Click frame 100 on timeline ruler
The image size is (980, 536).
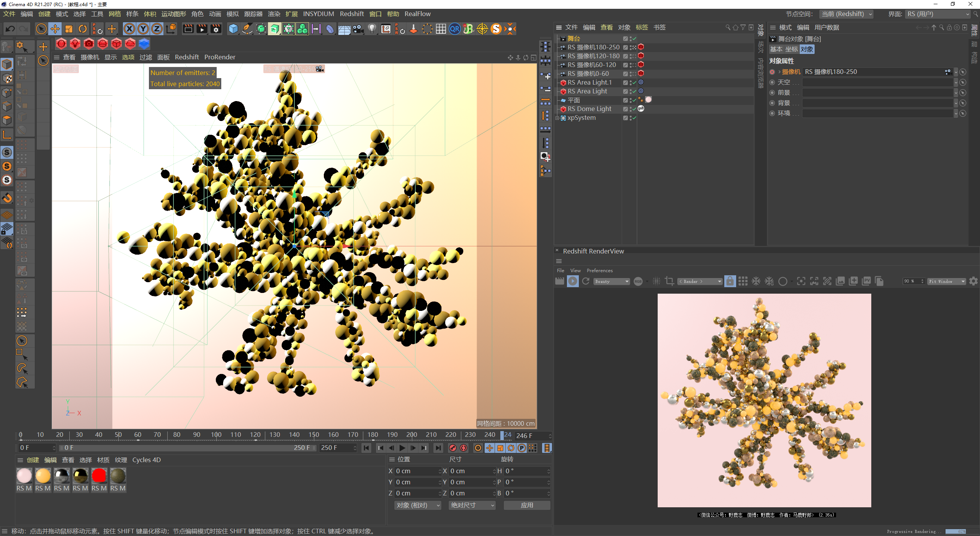click(x=216, y=435)
